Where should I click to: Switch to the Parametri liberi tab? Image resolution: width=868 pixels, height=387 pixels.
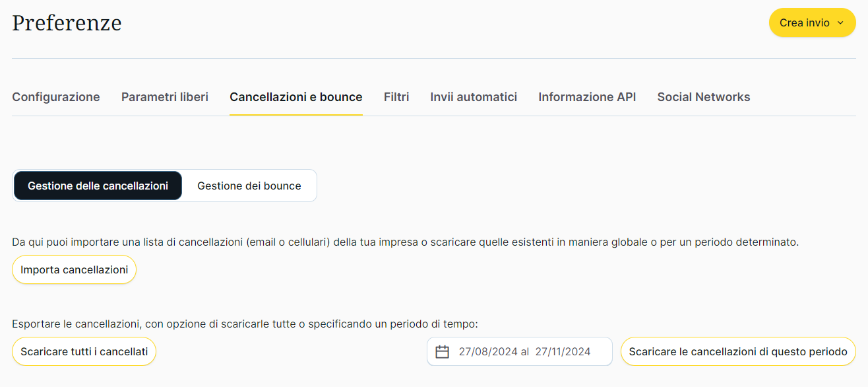click(x=165, y=97)
